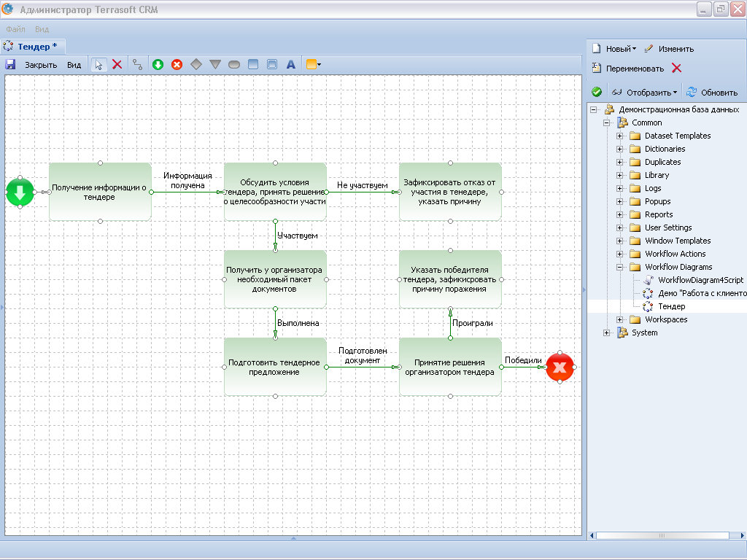Expand the Dataset Templates folder
Viewport: 747px width, 560px height.
click(619, 136)
